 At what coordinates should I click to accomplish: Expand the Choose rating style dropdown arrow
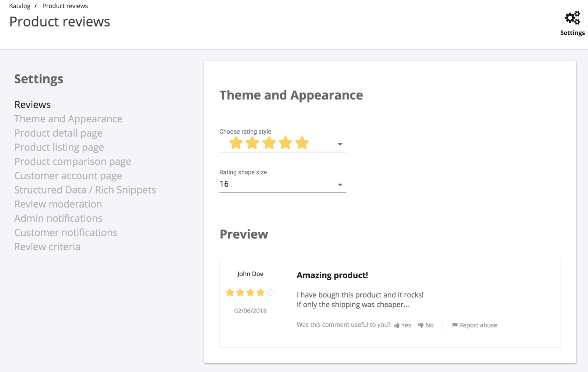(340, 144)
